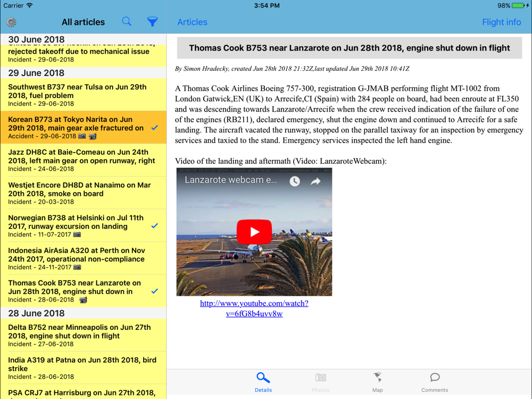Click the camera icon on Indonesia AirAsia row

pyautogui.click(x=77, y=267)
